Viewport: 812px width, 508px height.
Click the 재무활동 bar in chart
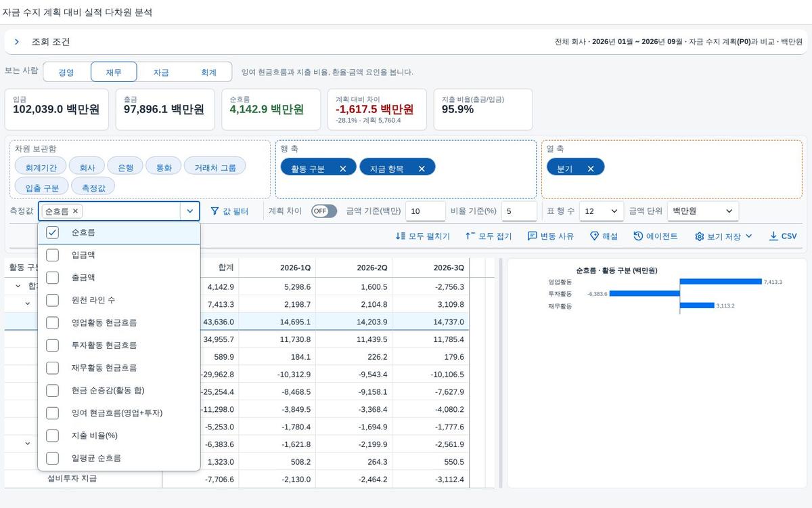697,305
